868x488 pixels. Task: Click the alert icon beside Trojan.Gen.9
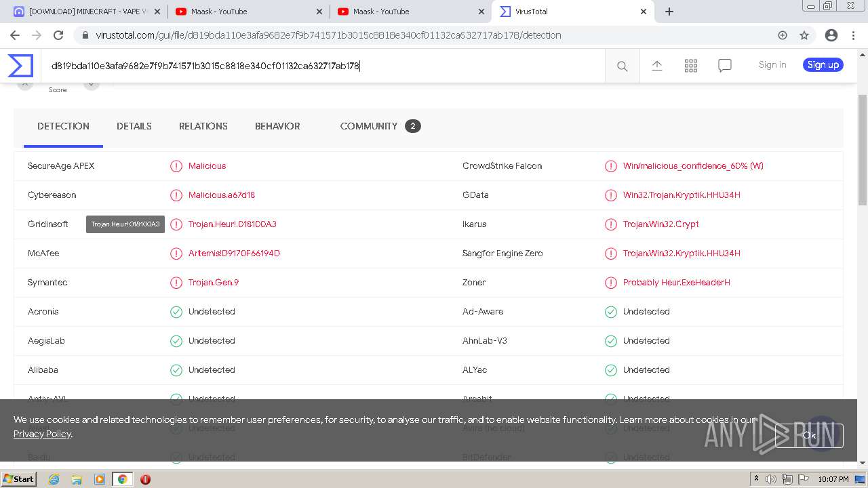coord(176,283)
